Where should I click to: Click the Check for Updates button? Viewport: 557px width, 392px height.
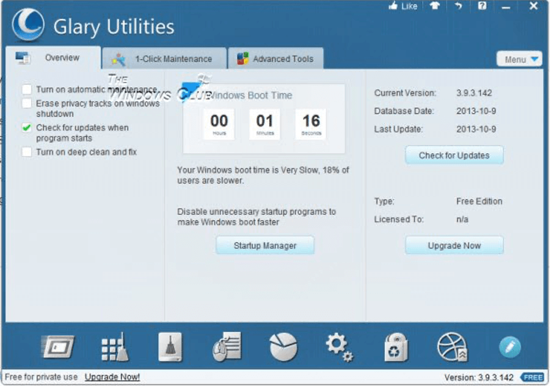coord(454,155)
